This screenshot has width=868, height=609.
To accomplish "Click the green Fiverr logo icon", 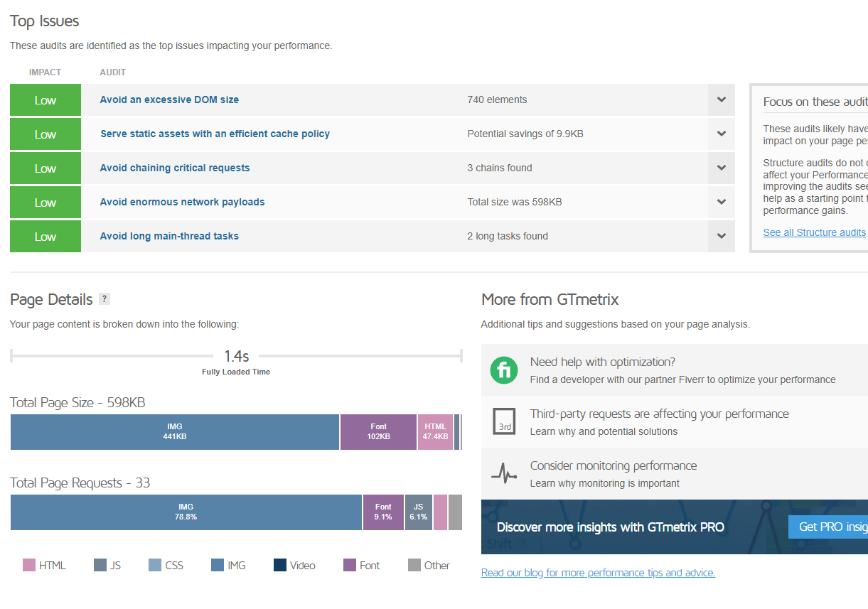I will 504,370.
